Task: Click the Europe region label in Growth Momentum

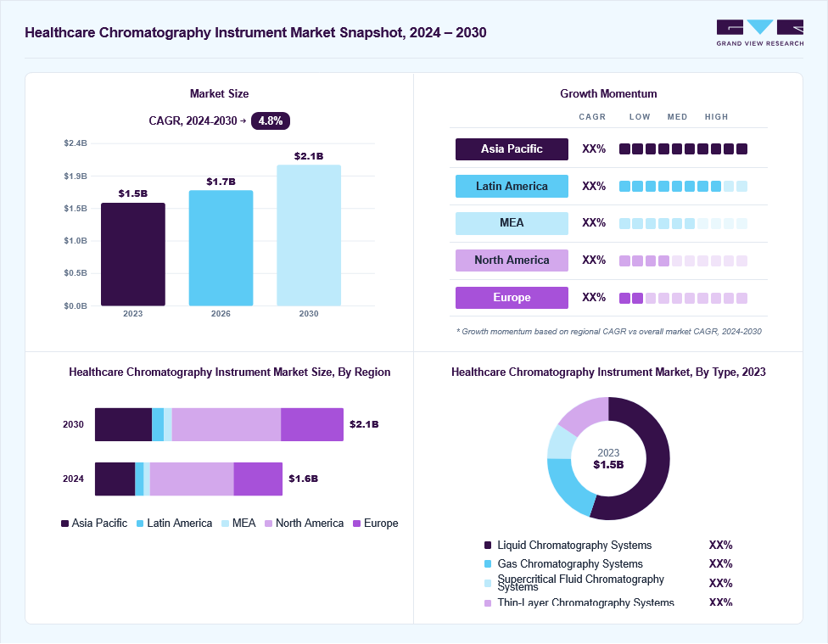Action: coord(512,298)
